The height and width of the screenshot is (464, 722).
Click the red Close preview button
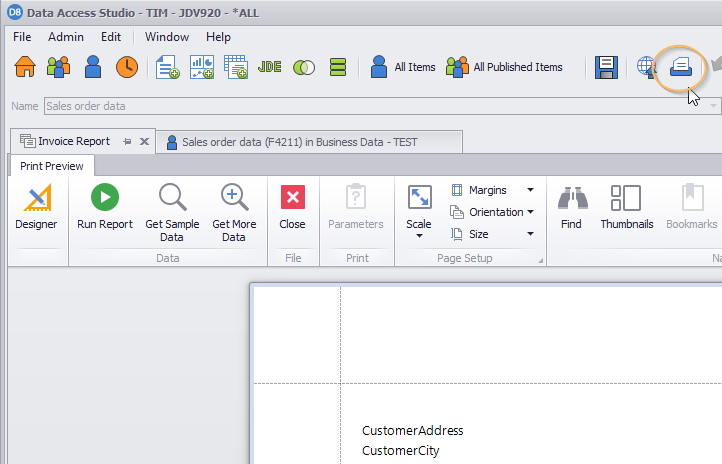(x=293, y=207)
